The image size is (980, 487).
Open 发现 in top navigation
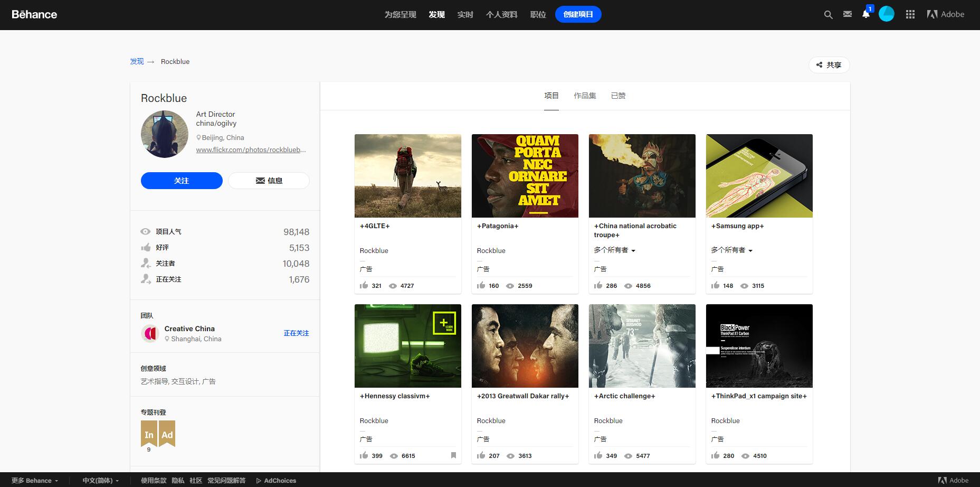[x=437, y=14]
